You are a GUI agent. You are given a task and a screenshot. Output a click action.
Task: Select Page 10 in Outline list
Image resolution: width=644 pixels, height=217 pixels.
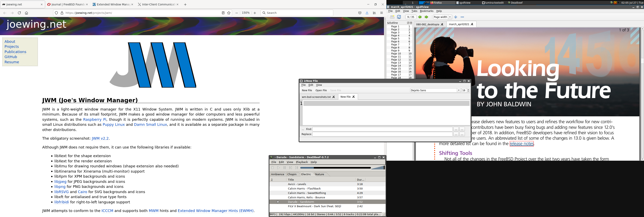(399, 54)
